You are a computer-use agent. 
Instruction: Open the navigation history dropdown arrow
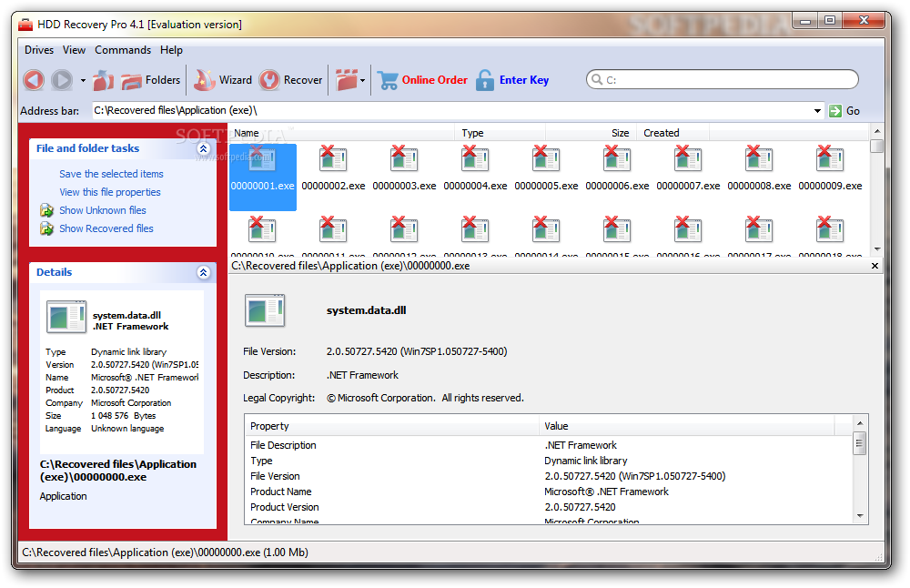[83, 80]
